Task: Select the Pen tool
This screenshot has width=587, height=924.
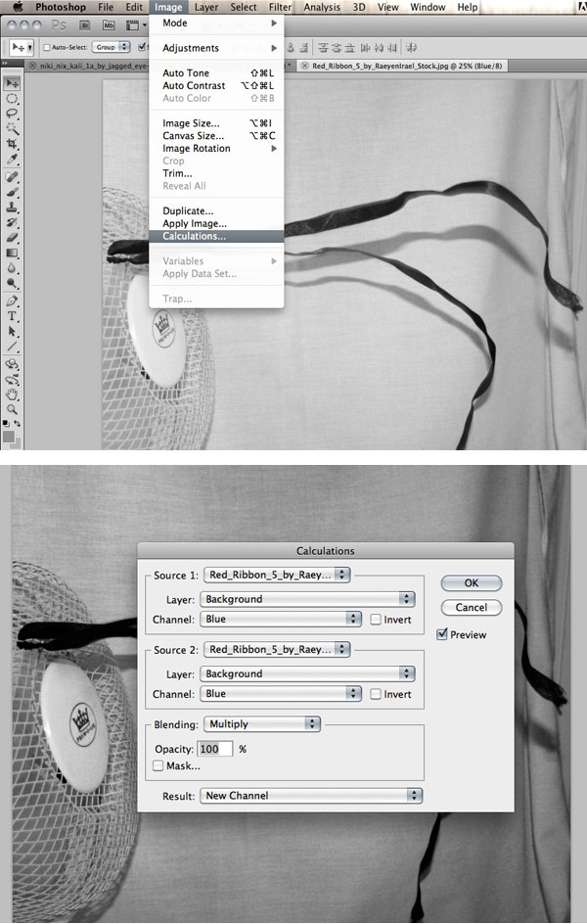Action: 13,301
